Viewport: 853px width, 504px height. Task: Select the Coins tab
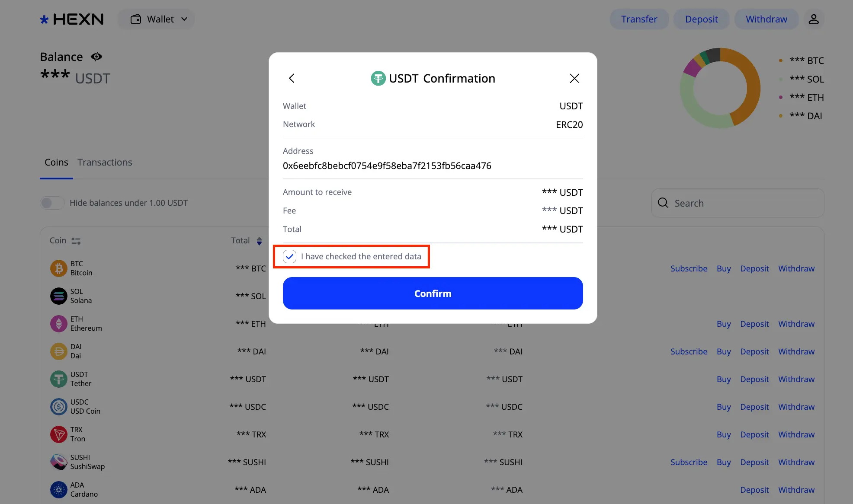[56, 162]
